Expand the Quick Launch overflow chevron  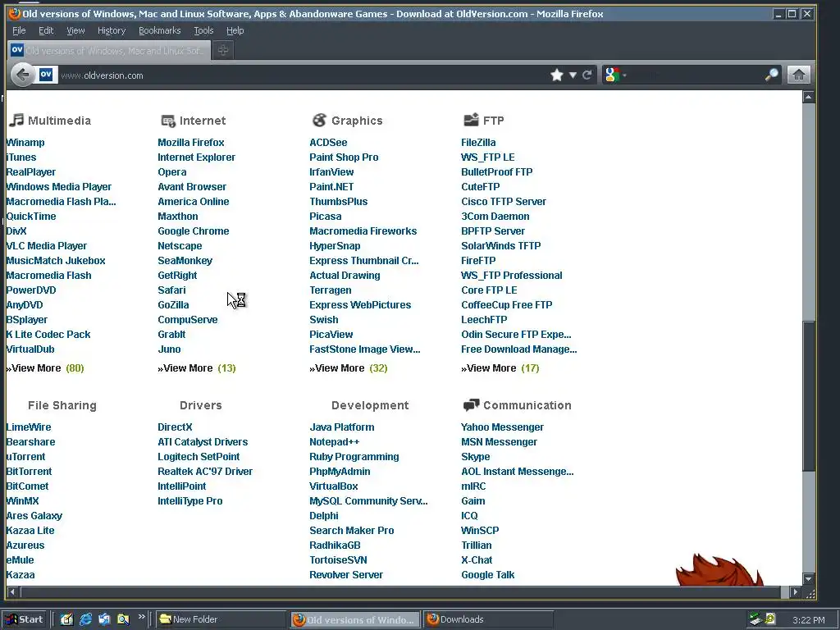[141, 617]
